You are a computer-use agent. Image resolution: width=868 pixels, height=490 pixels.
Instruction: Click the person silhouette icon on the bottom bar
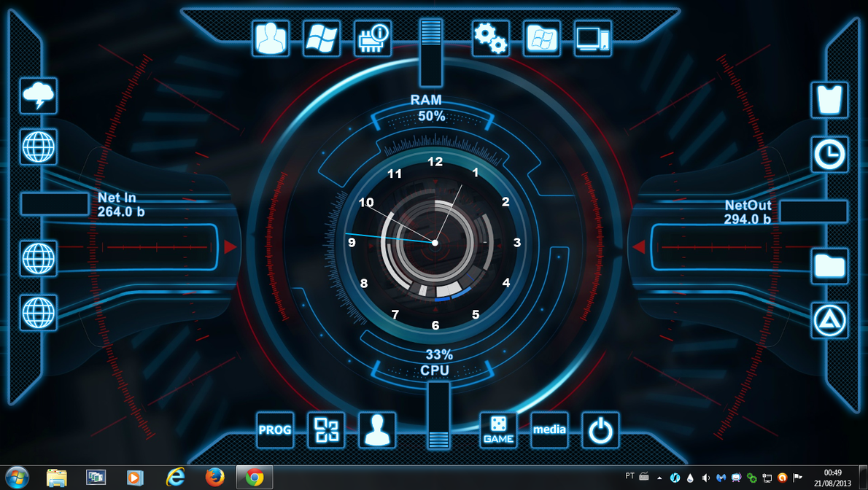(x=377, y=429)
